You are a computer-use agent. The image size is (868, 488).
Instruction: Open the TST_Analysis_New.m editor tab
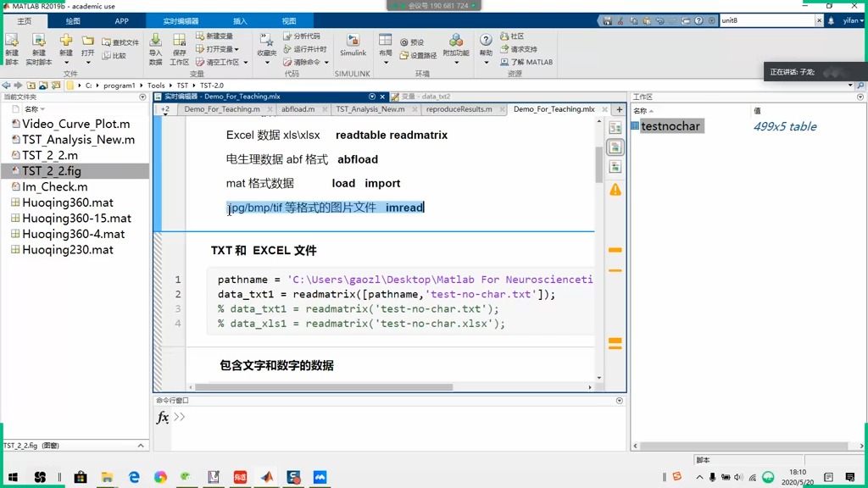370,109
